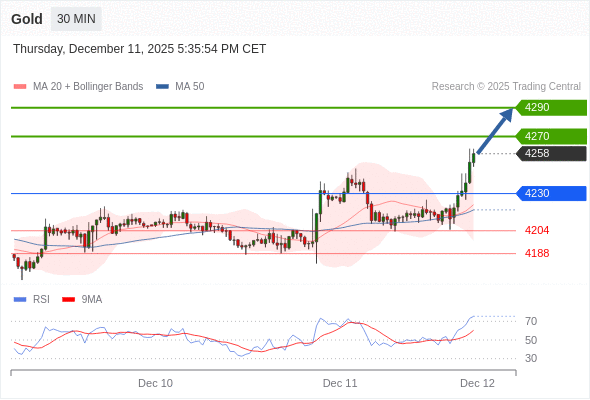The height and width of the screenshot is (400, 590).
Task: Click the RSI blue legend swatch
Action: 20,300
